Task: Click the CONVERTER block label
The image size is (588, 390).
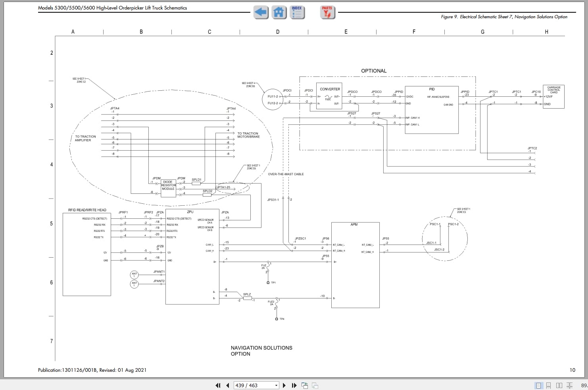Action: pos(330,89)
